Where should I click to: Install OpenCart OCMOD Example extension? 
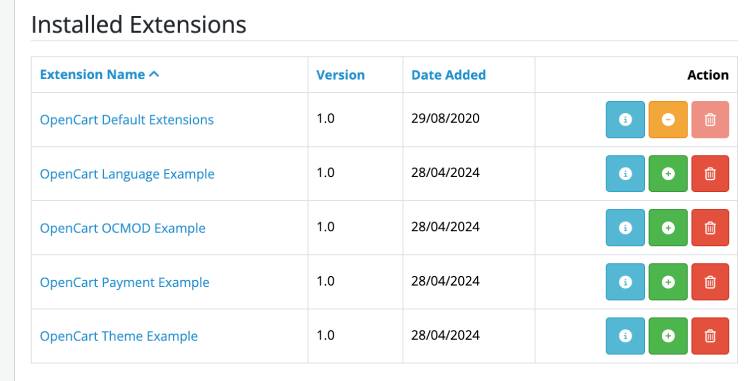click(668, 228)
